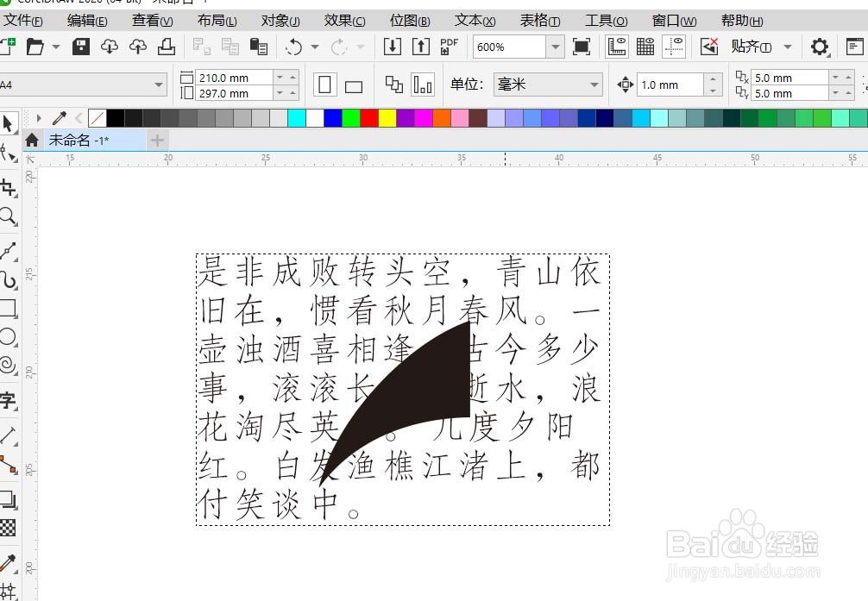Viewport: 868px width, 601px height.
Task: Pick the yellow color swatch
Action: click(x=387, y=118)
